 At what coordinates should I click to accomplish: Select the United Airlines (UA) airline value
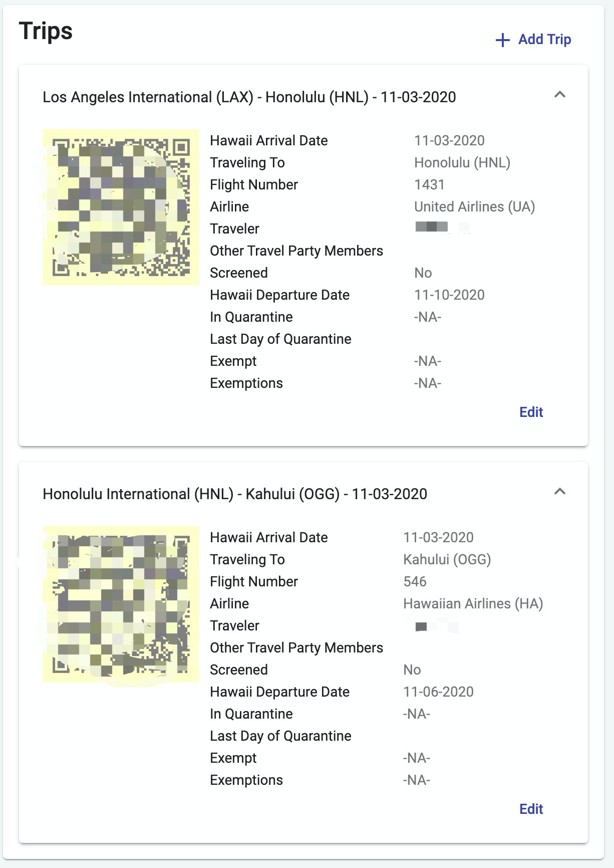pyautogui.click(x=474, y=207)
